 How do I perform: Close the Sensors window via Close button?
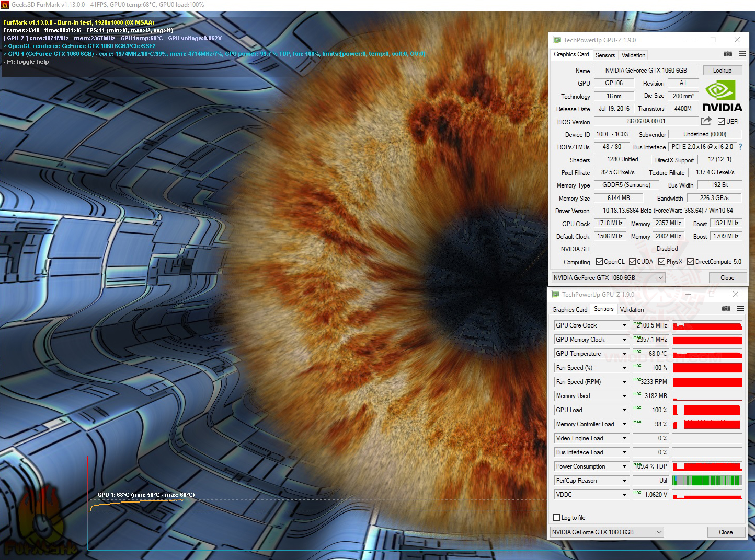click(x=726, y=532)
